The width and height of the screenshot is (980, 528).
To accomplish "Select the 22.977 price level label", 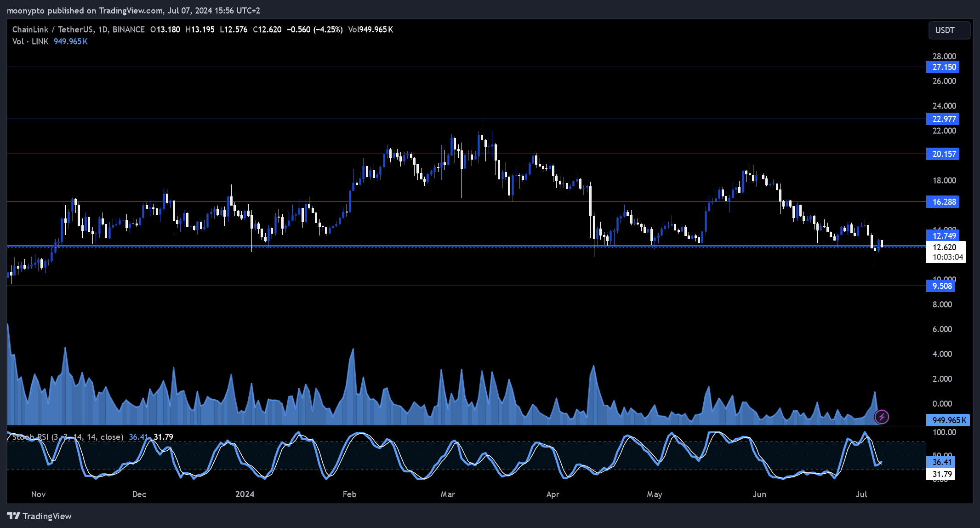I will click(942, 119).
